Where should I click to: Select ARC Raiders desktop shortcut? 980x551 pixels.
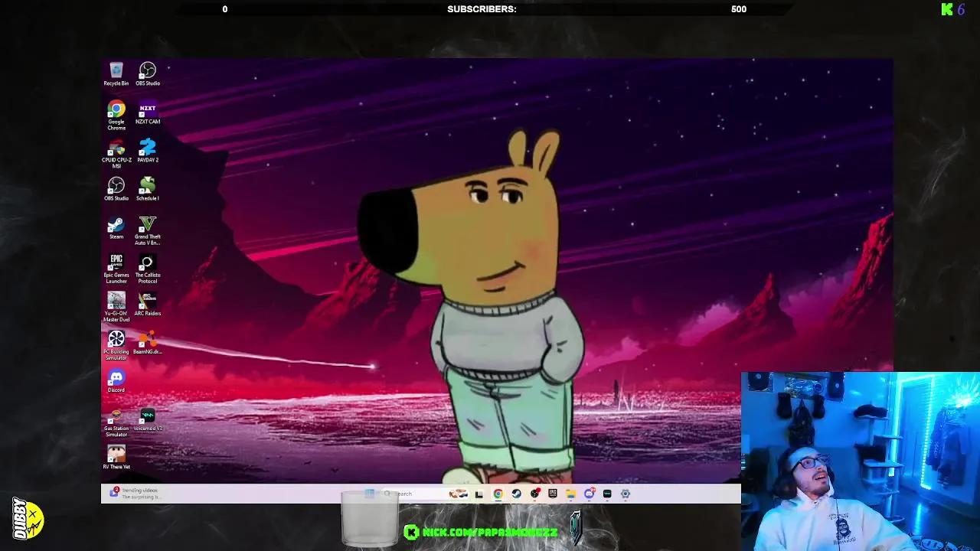(x=148, y=304)
